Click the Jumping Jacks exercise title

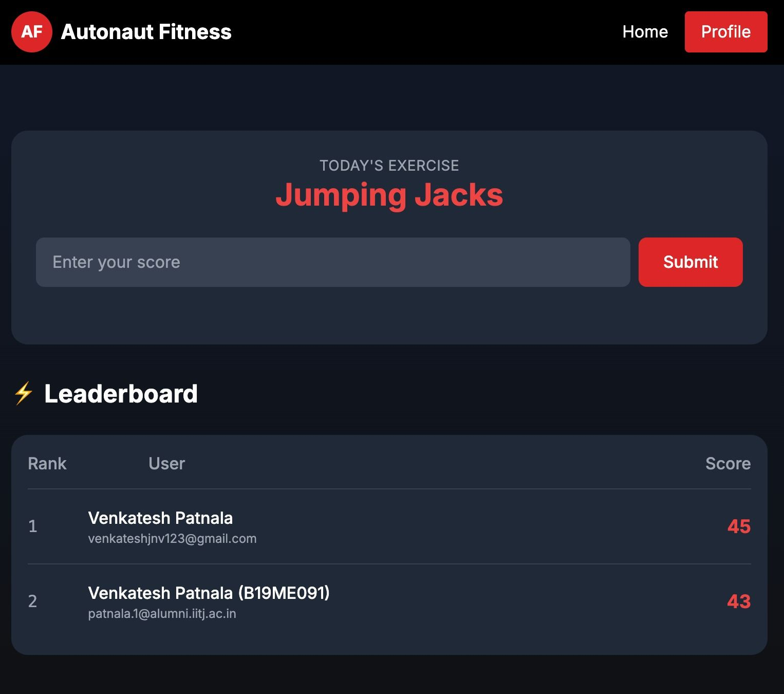click(389, 195)
